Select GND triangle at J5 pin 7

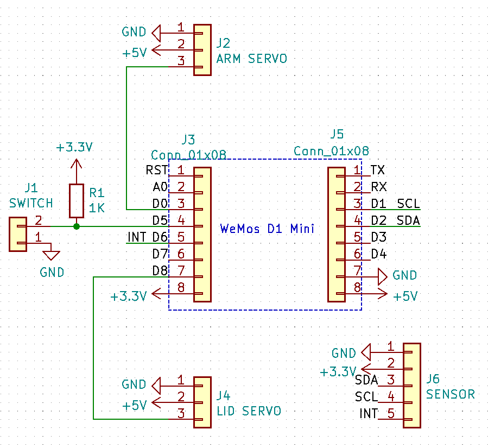[x=383, y=276]
